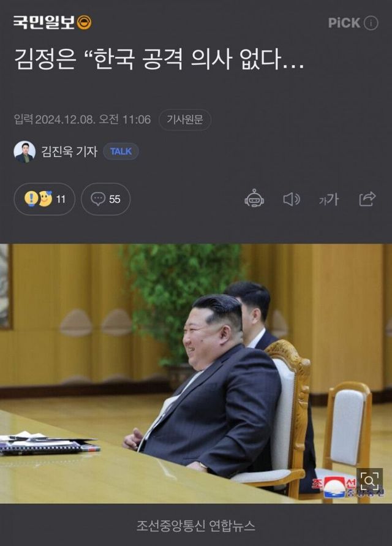Play article audio with speaker icon
Image resolution: width=392 pixels, height=546 pixels.
coord(292,199)
